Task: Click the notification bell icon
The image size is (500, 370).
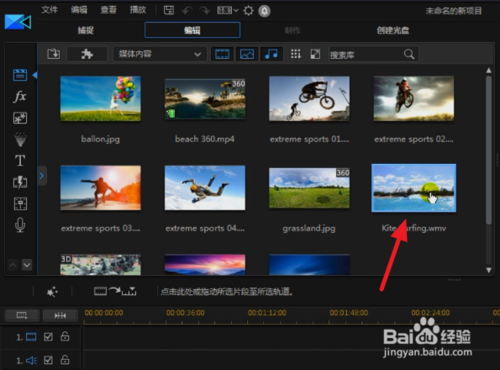Action: click(x=264, y=11)
